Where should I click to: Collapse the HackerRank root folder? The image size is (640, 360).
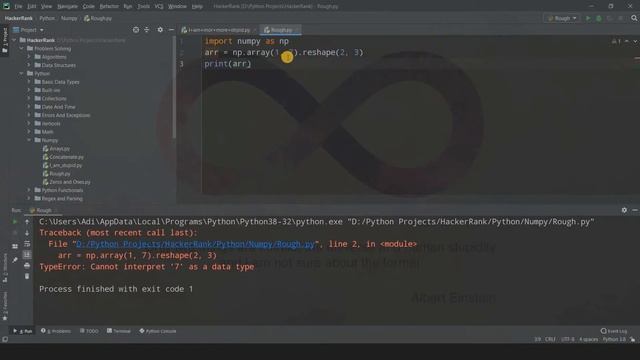[x=15, y=40]
